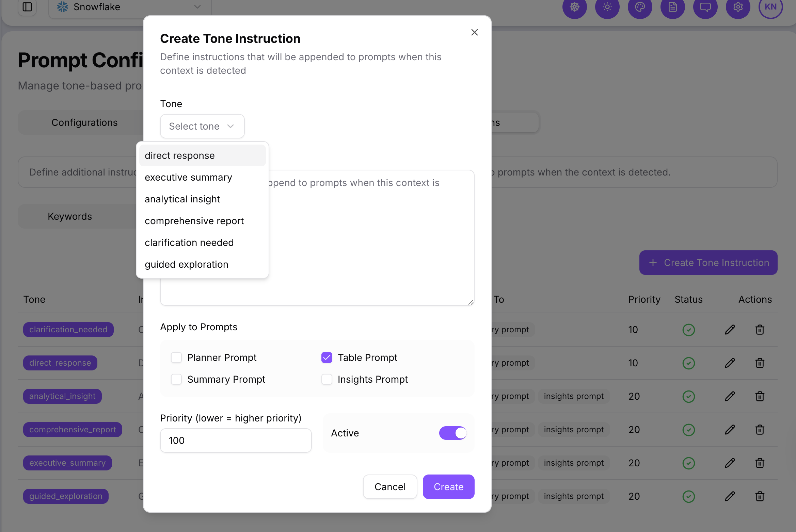Choose guided exploration from tone list
Image resolution: width=796 pixels, height=532 pixels.
(x=186, y=264)
